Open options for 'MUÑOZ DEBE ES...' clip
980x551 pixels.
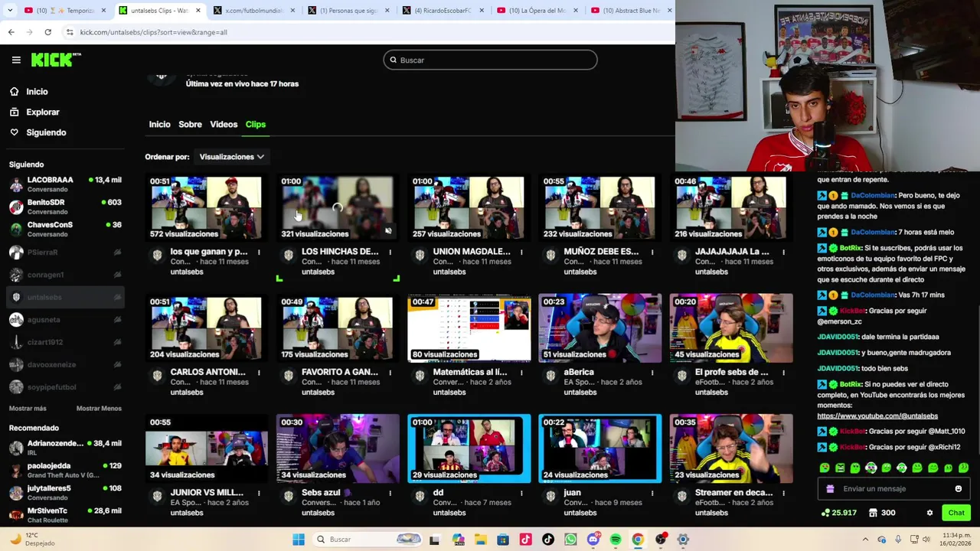pos(652,252)
